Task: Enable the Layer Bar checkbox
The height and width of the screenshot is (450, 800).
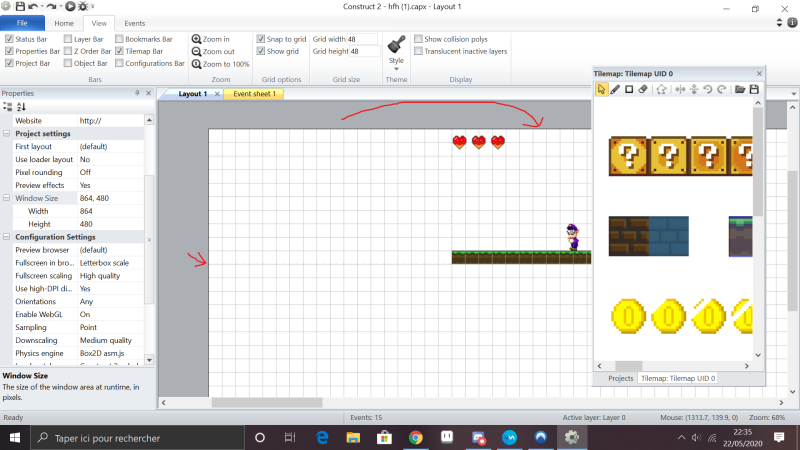Action: (68, 39)
